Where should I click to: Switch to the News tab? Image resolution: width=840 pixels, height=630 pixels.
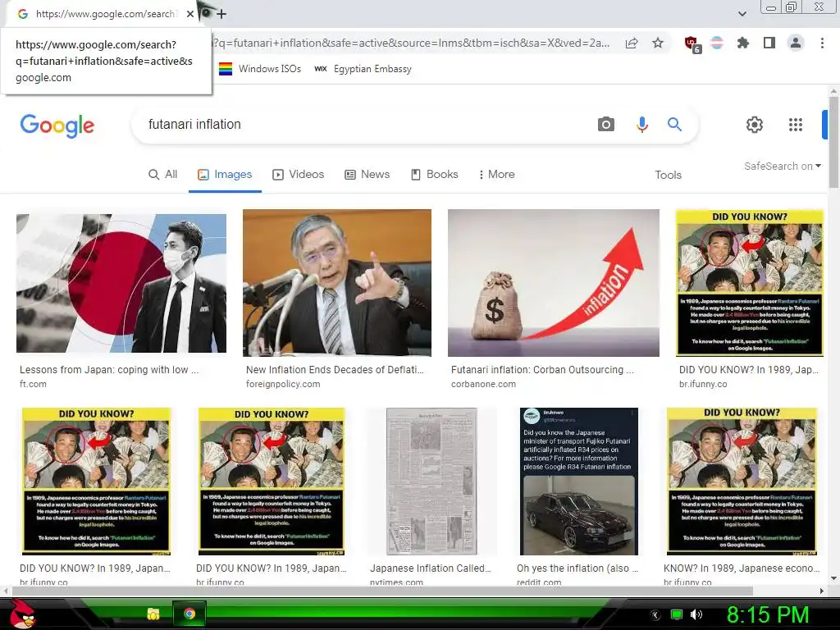367,175
